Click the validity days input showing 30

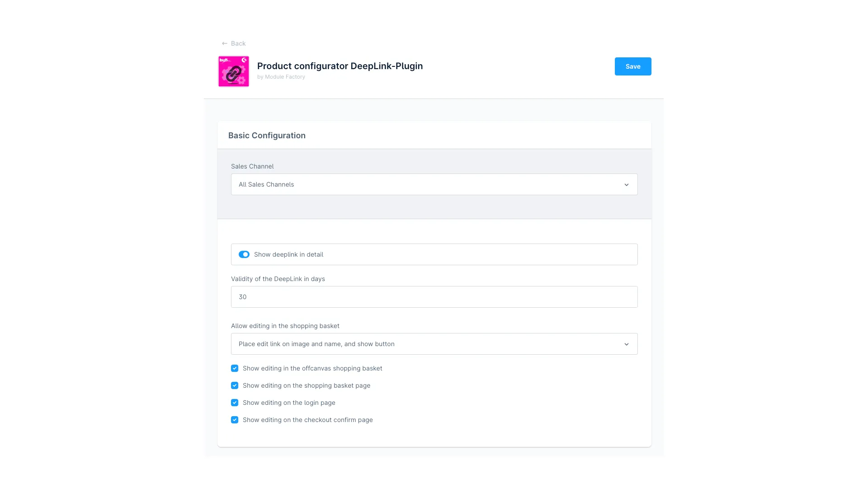434,297
